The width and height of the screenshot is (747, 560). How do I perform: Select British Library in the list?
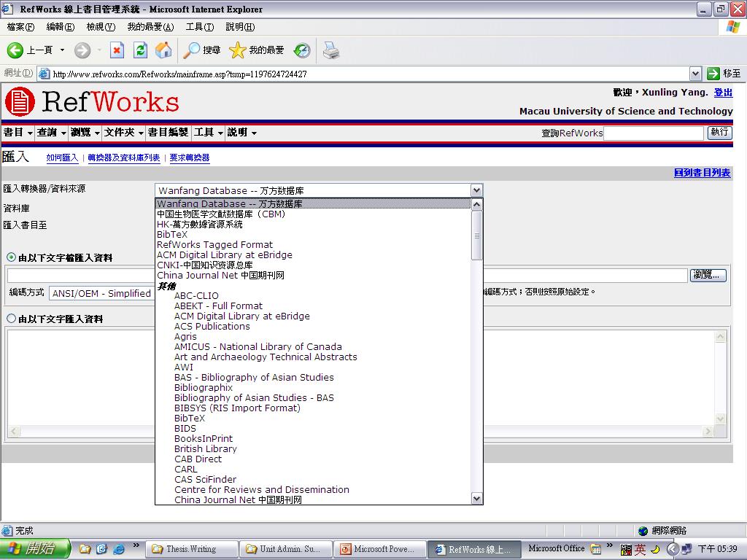coord(205,448)
